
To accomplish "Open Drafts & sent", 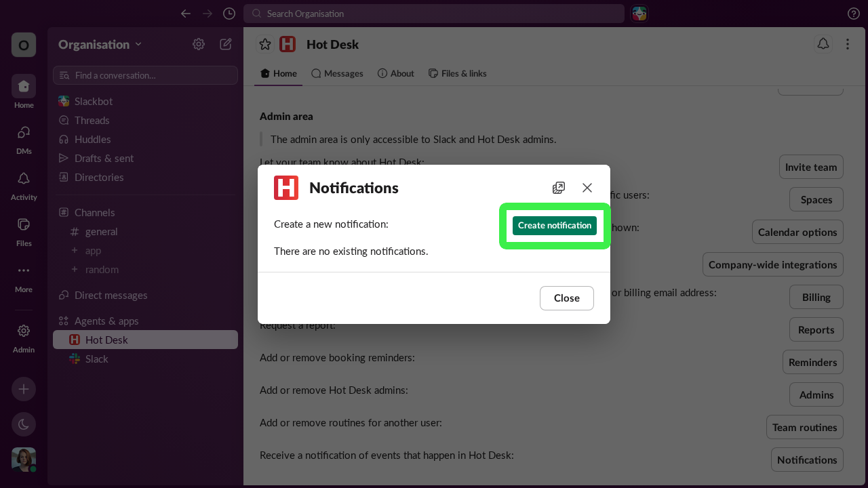I will click(x=145, y=158).
